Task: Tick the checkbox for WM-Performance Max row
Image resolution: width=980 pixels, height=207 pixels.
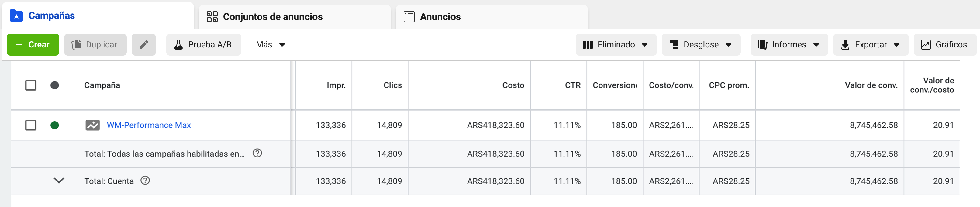Action: point(31,125)
